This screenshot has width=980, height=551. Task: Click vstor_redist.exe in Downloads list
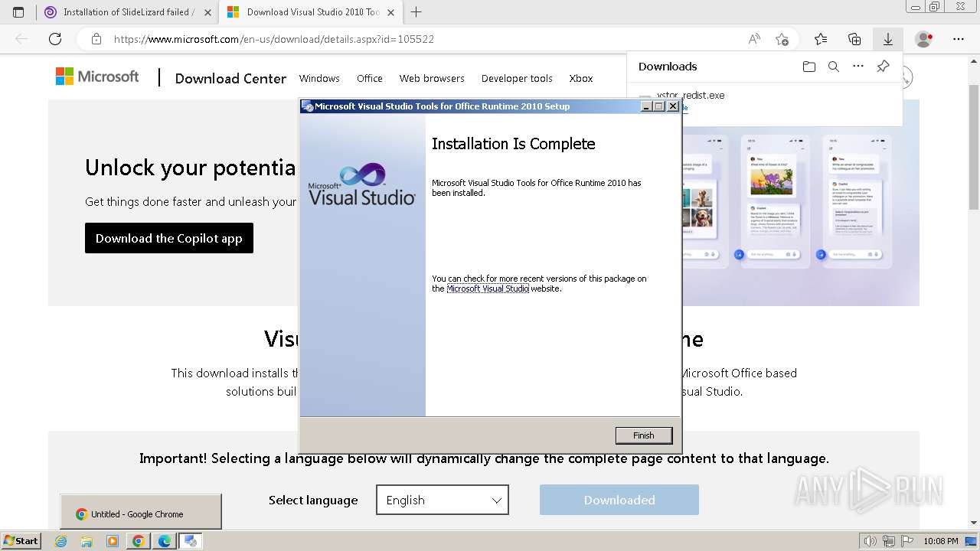tap(691, 96)
